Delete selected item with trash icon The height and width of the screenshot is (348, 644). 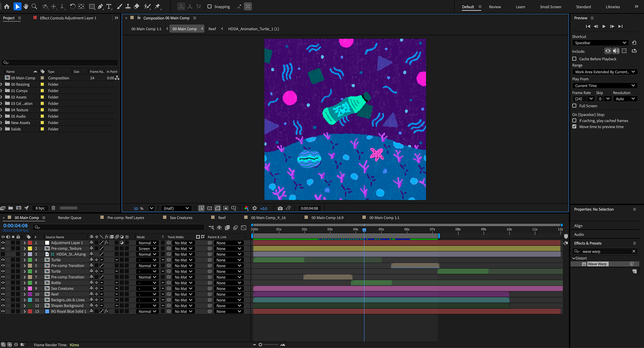[x=53, y=208]
